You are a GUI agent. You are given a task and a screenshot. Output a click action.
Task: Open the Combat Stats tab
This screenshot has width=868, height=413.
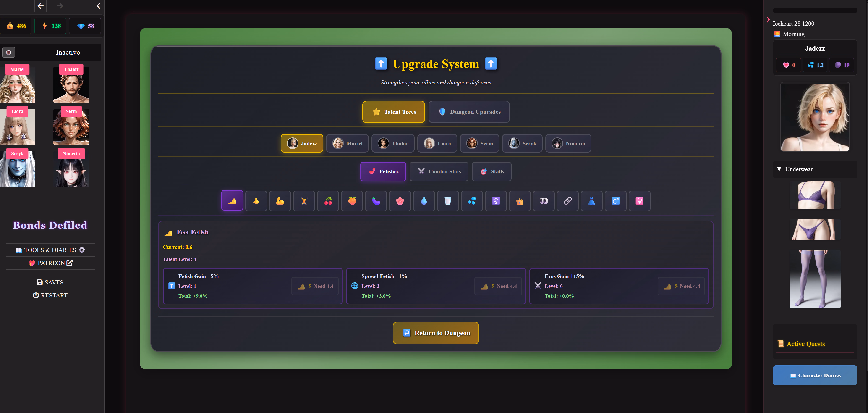(439, 172)
